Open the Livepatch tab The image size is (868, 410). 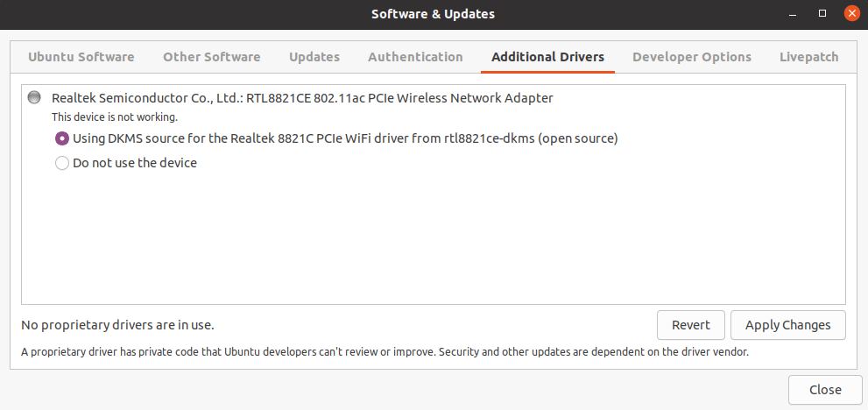[x=808, y=57]
